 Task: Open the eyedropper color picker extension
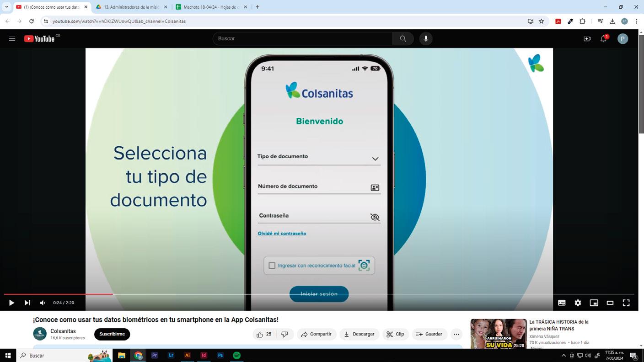570,21
